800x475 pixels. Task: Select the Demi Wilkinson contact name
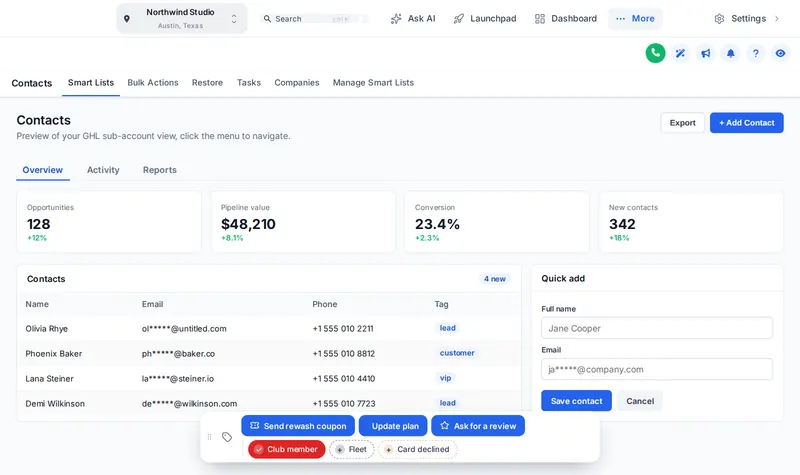pyautogui.click(x=55, y=404)
